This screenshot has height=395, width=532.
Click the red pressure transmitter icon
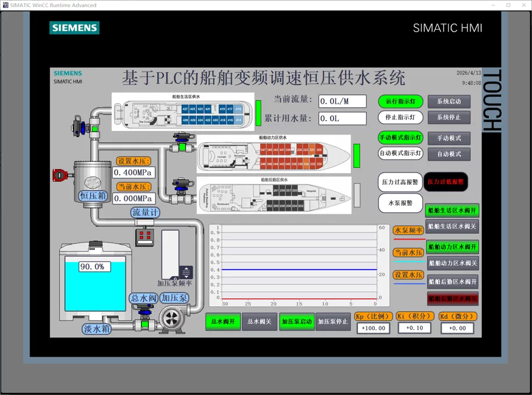click(x=61, y=175)
